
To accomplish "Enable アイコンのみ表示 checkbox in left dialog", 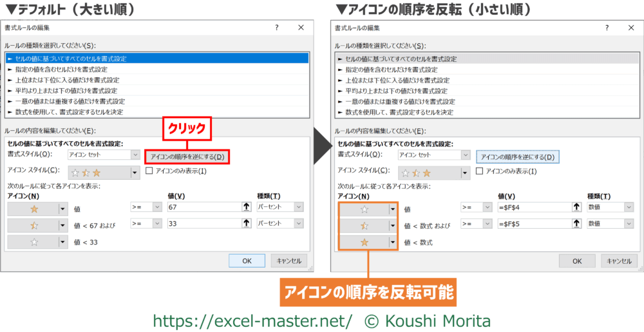I will pyautogui.click(x=149, y=171).
